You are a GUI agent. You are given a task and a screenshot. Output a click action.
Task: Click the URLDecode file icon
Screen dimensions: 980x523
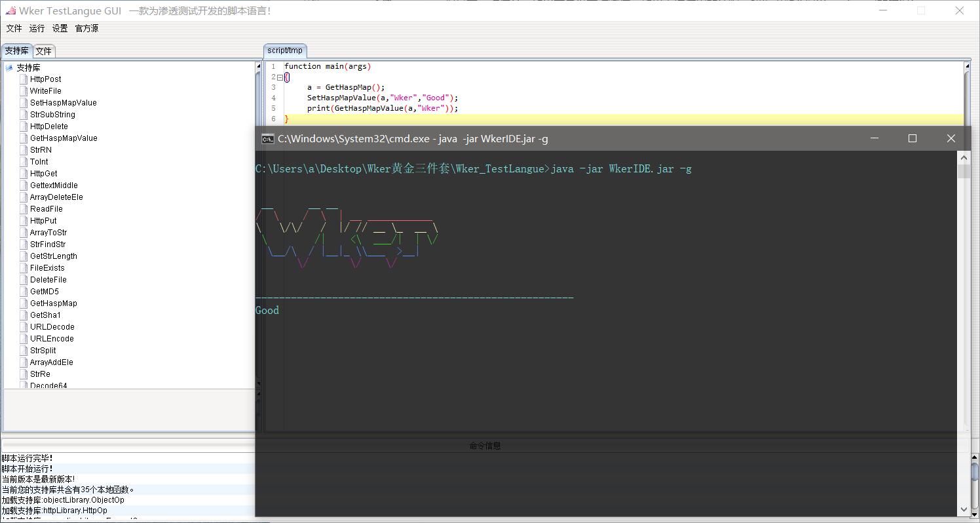click(x=24, y=327)
